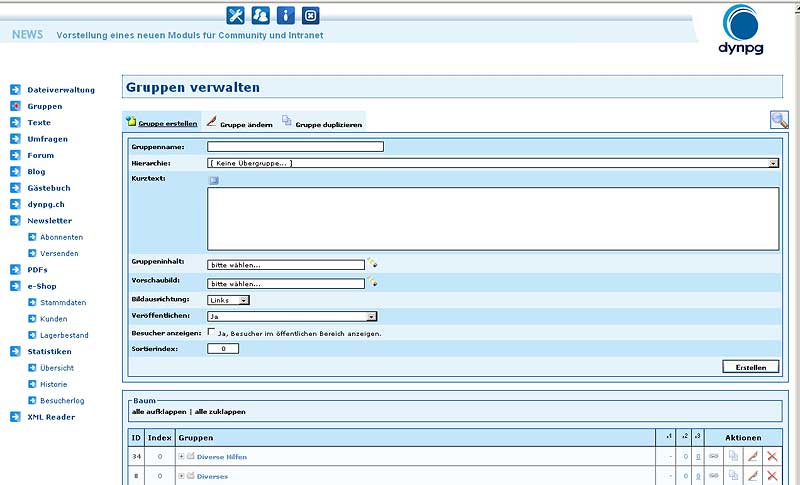Click the Erstellen button
This screenshot has height=485, width=800.
coord(750,367)
